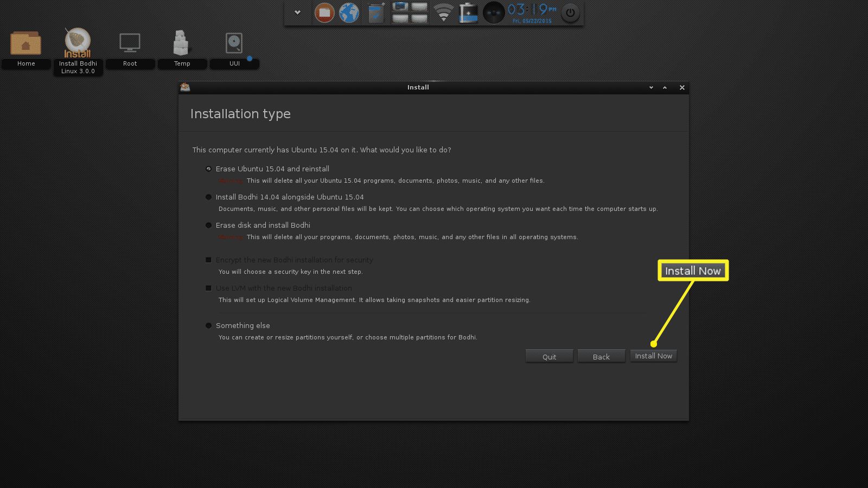
Task: Check the battery status icon
Action: 468,13
